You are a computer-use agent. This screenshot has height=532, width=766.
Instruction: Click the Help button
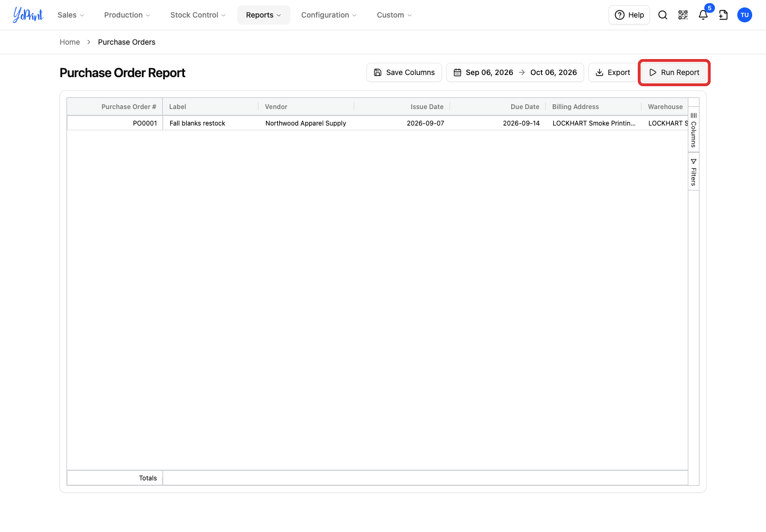tap(629, 15)
